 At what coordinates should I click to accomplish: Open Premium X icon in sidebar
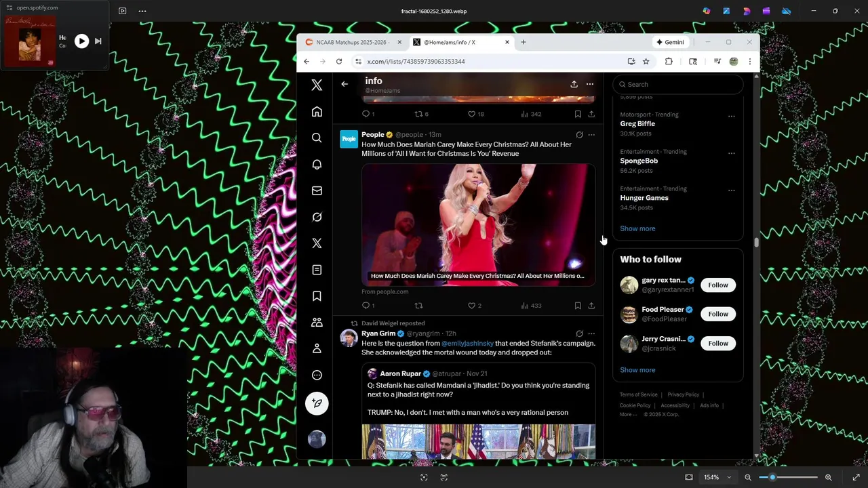(x=317, y=243)
